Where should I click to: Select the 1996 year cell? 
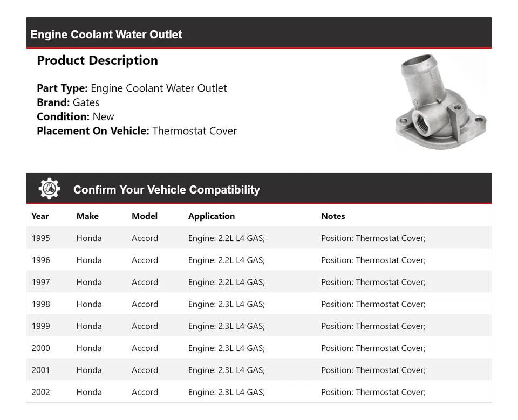(40, 260)
